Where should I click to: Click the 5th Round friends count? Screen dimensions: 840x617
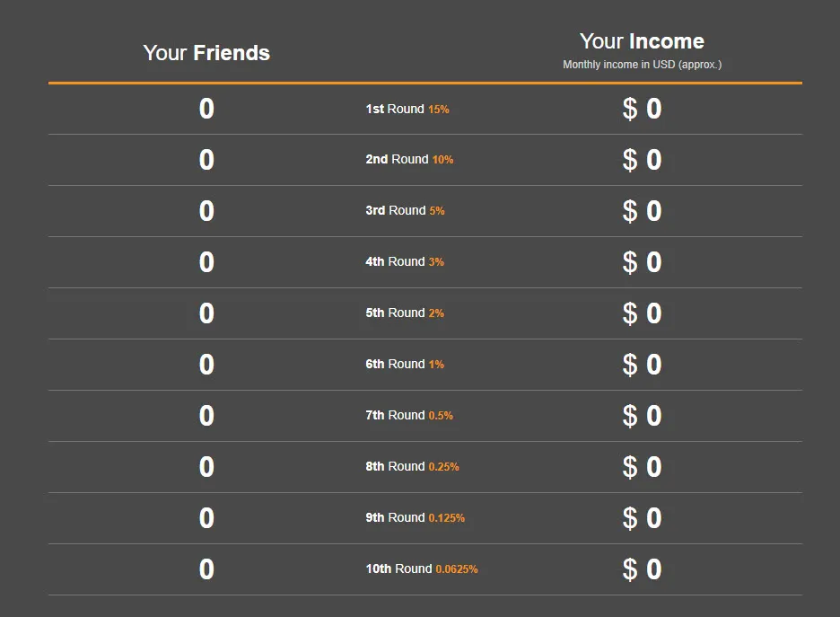pyautogui.click(x=206, y=313)
